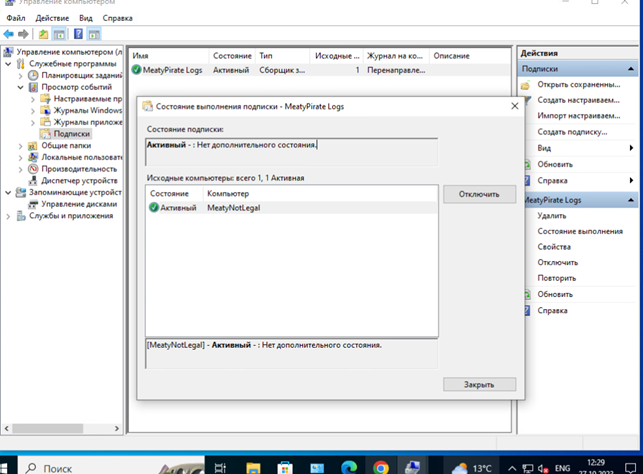Click the Performance tree icon

(x=33, y=169)
